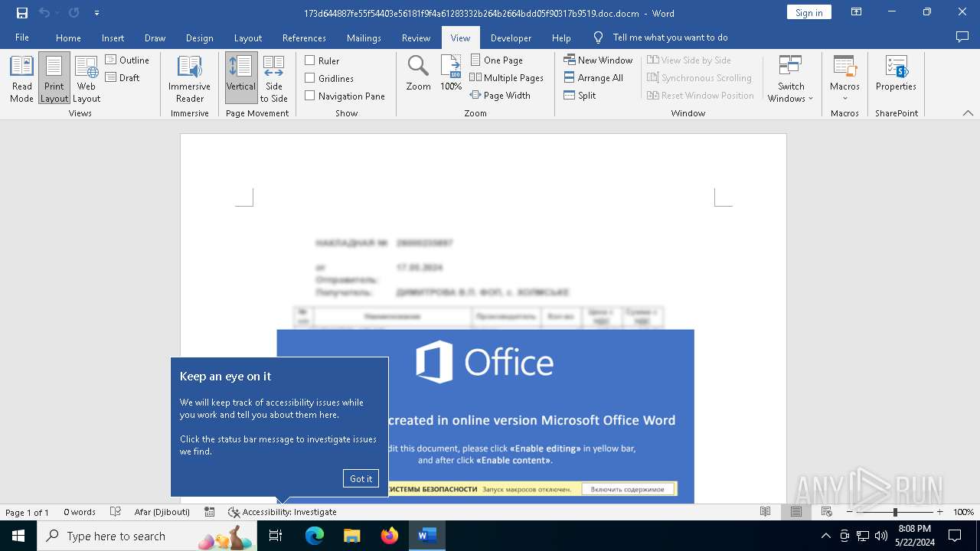Click the Sign in button
This screenshot has height=551, width=980.
point(808,12)
